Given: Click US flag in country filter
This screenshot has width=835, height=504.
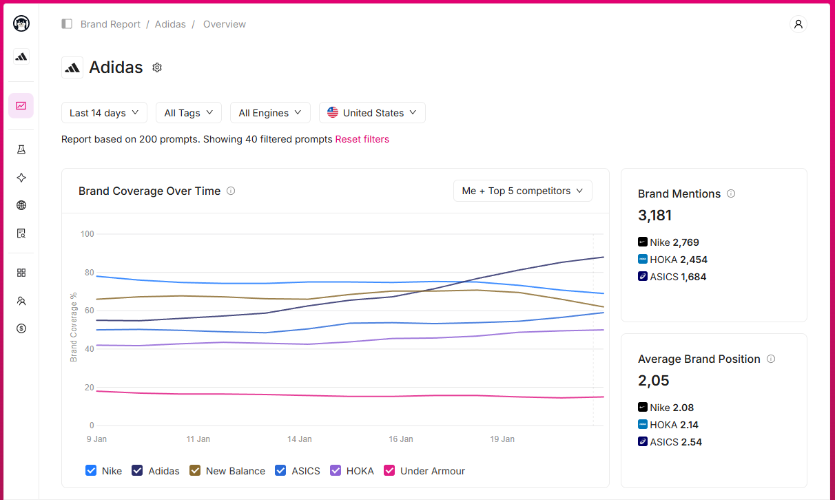Looking at the screenshot, I should click(x=333, y=113).
